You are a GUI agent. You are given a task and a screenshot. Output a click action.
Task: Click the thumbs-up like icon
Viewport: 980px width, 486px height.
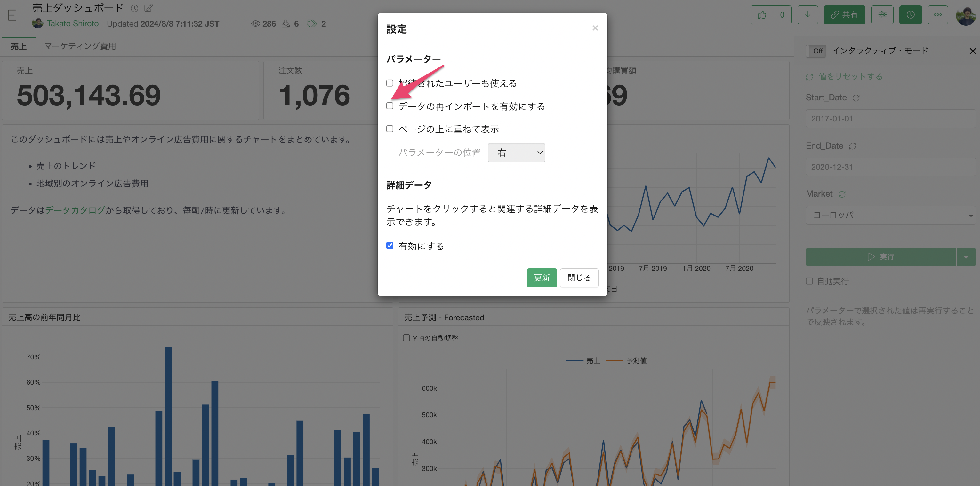[x=762, y=15]
